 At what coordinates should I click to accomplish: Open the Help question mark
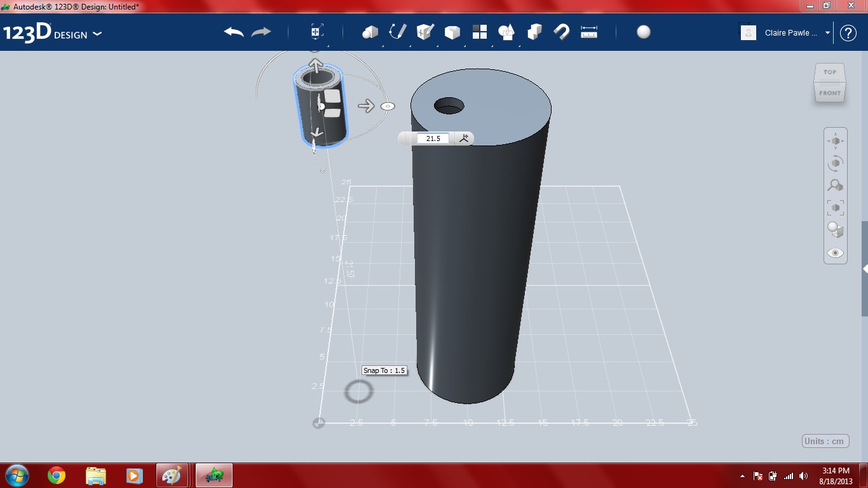tap(848, 33)
